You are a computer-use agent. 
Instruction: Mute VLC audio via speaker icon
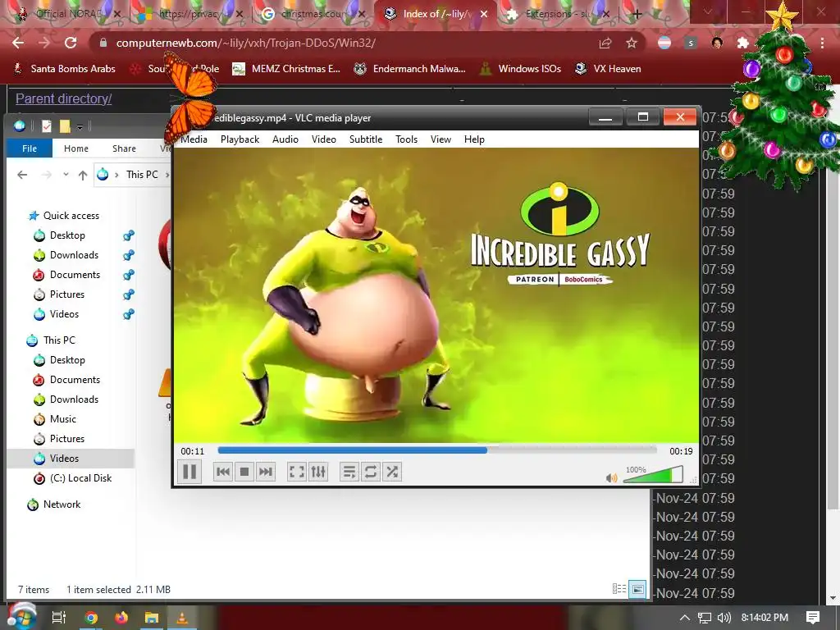(611, 477)
